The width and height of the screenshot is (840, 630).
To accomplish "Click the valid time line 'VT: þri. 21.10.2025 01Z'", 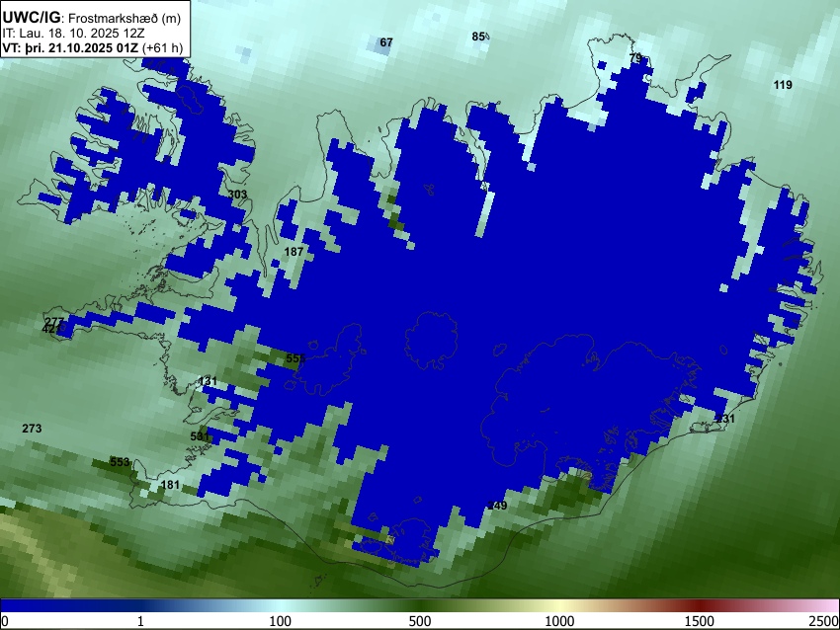I will 70,47.
